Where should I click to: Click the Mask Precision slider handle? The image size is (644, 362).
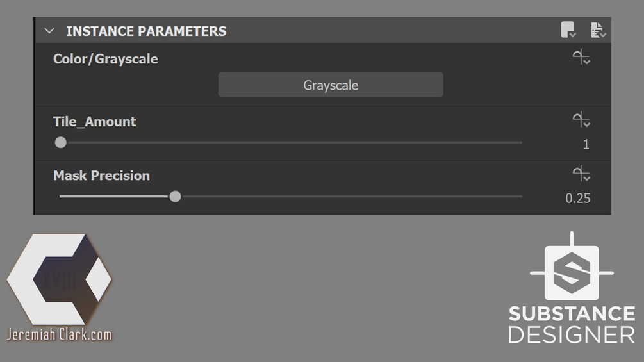click(175, 196)
